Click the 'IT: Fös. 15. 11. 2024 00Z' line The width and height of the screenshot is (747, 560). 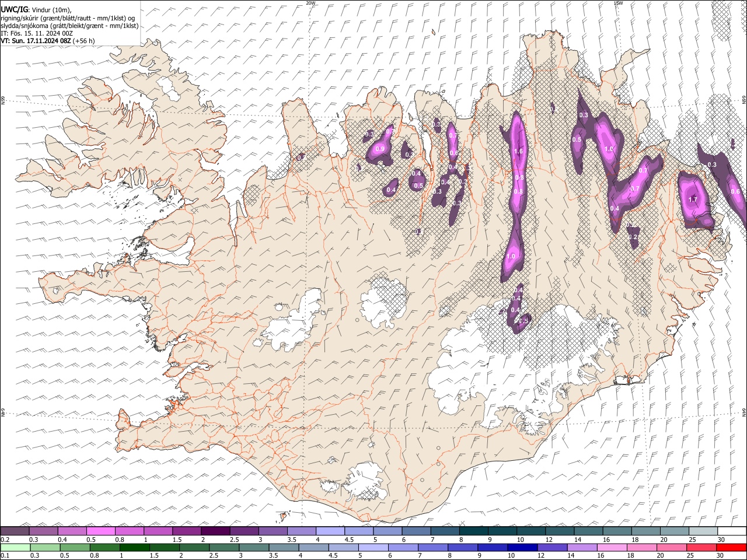click(x=37, y=33)
